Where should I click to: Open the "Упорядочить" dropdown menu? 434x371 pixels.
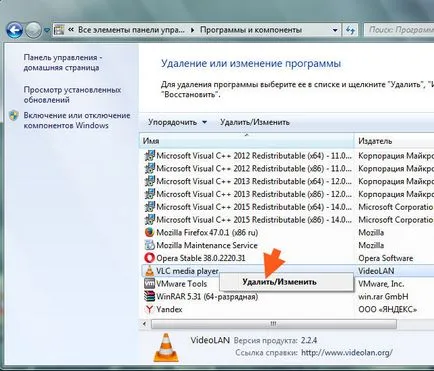pos(177,122)
